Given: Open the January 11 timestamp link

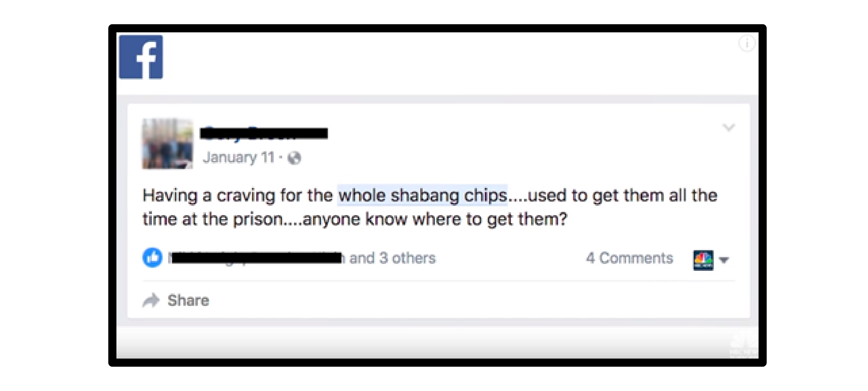Looking at the screenshot, I should click(x=239, y=158).
